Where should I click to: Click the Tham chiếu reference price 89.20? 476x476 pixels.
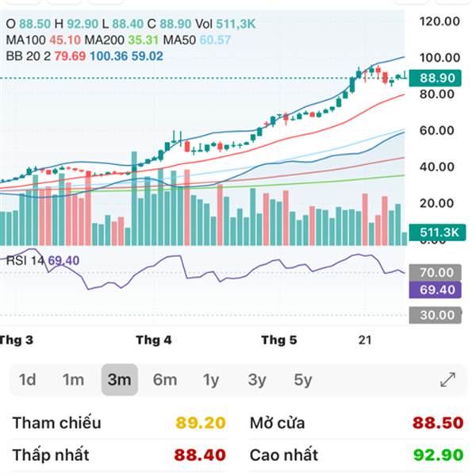(x=201, y=423)
